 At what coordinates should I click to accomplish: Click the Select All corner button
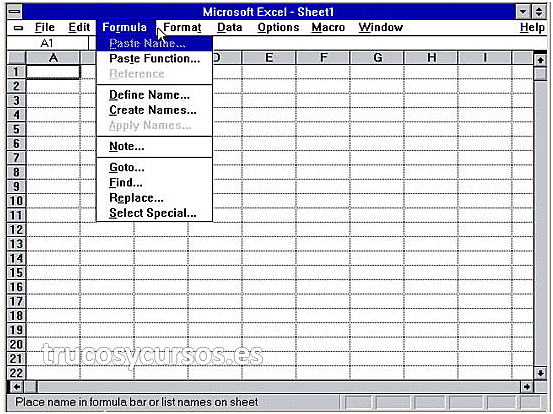click(17, 57)
